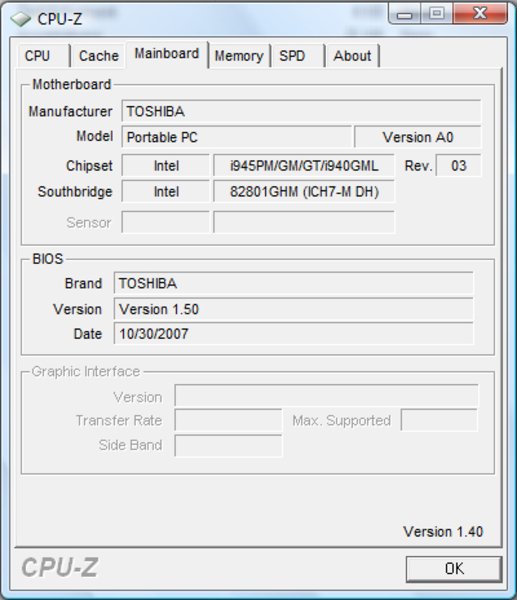Select the Mainboard tab

(x=167, y=54)
